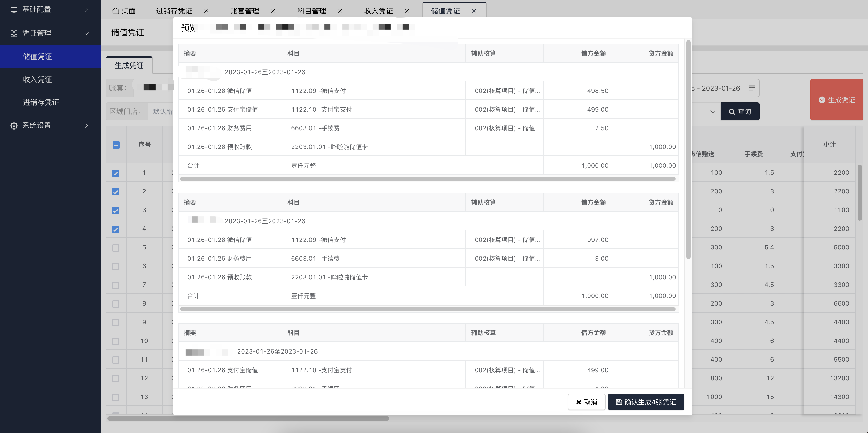Uncheck row 1 checkbox
868x433 pixels.
coord(116,173)
